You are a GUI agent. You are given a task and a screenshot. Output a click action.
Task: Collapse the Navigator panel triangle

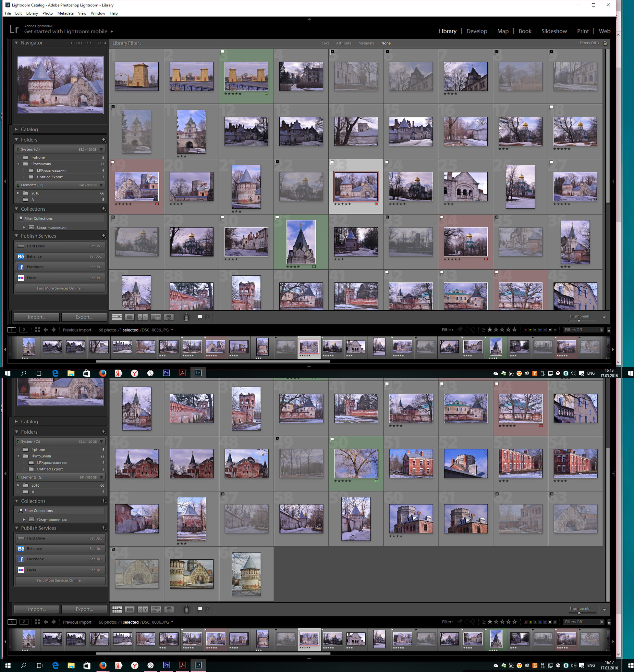point(16,43)
